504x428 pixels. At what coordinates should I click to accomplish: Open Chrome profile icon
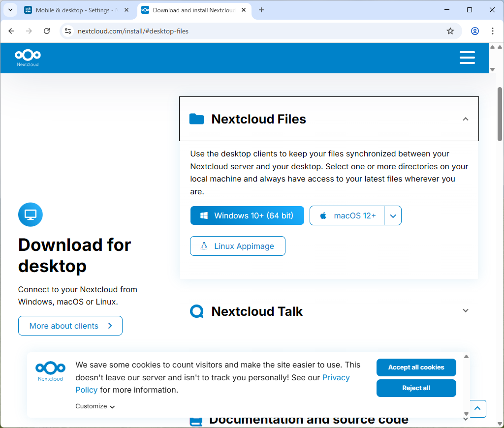click(474, 31)
